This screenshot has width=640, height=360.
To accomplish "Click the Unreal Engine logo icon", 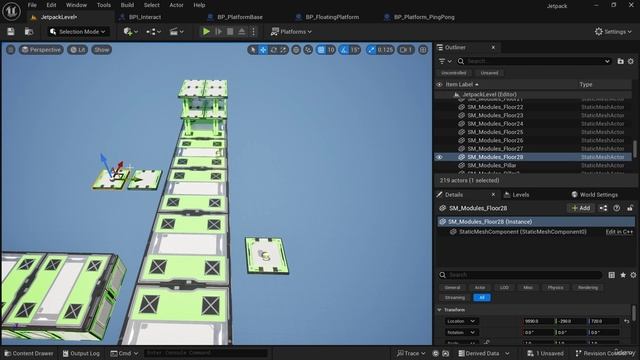I will (11, 11).
